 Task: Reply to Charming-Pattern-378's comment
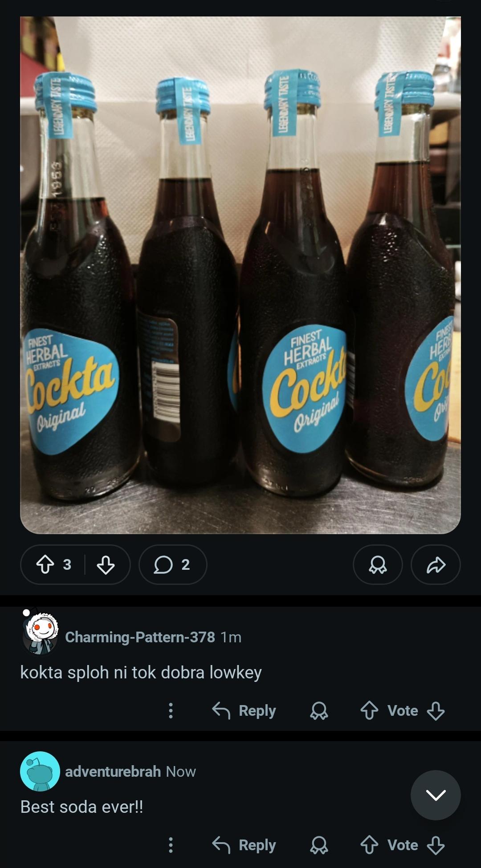click(x=244, y=711)
